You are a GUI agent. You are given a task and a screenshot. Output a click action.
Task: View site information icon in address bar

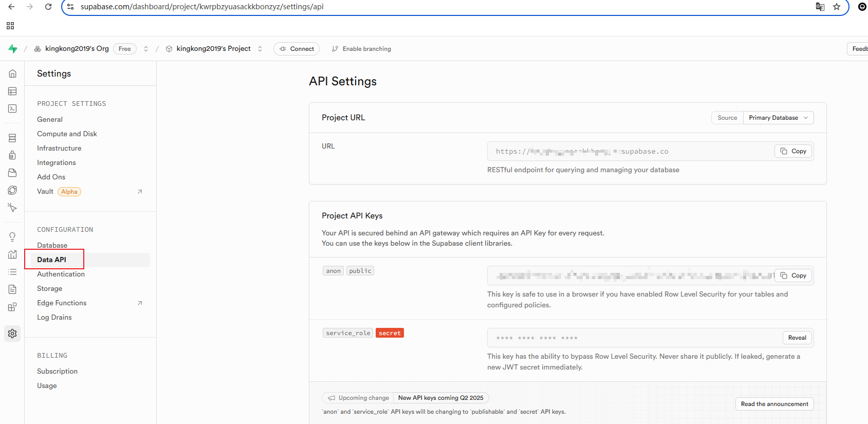point(70,7)
